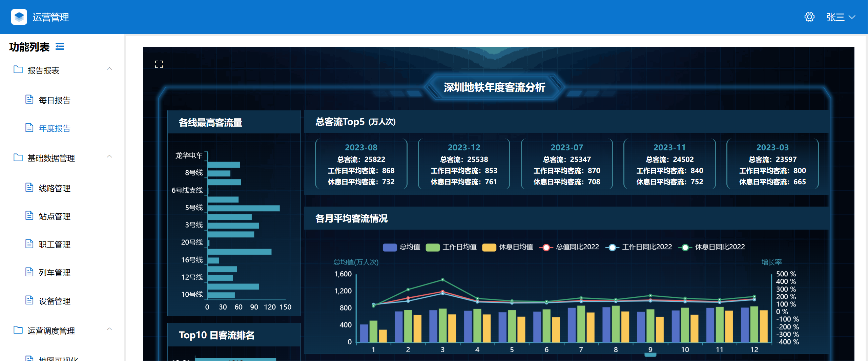The height and width of the screenshot is (361, 868).
Task: Click the 各月平均客流情况 panel heading
Action: [x=351, y=218]
